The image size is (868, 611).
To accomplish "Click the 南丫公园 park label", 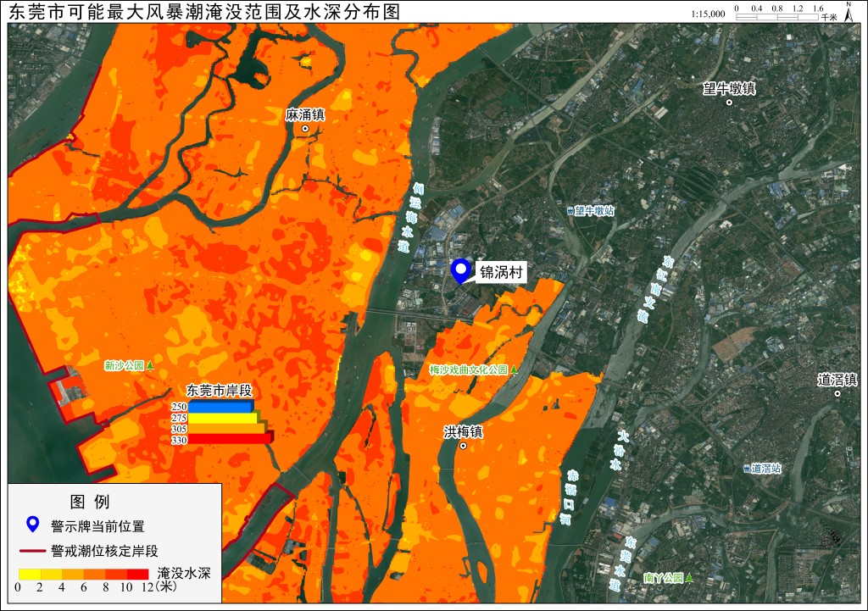I will point(664,578).
